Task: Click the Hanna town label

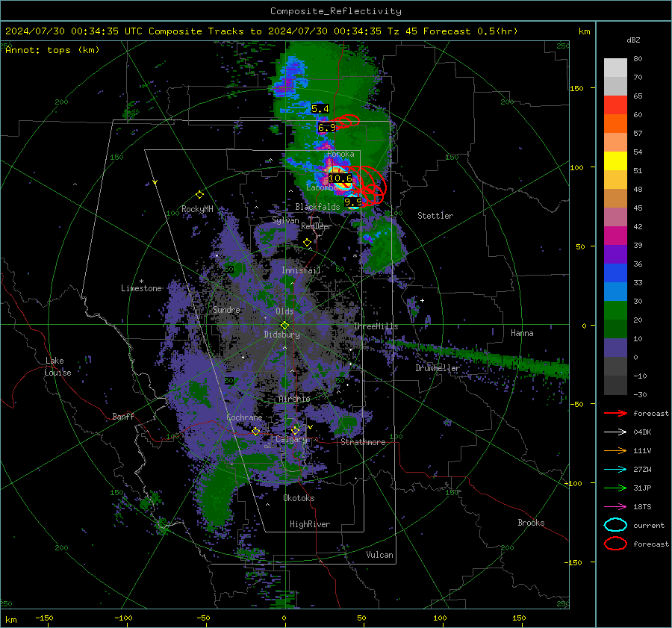Action: pos(522,333)
